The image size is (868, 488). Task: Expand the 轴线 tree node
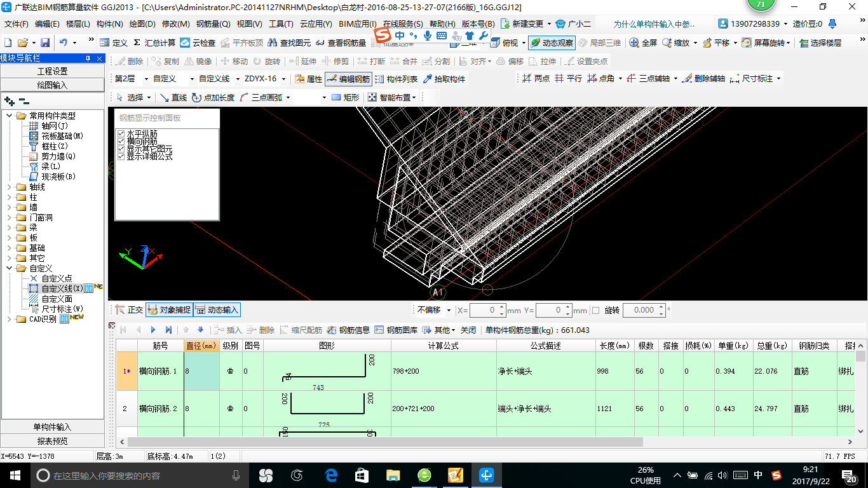coord(10,187)
